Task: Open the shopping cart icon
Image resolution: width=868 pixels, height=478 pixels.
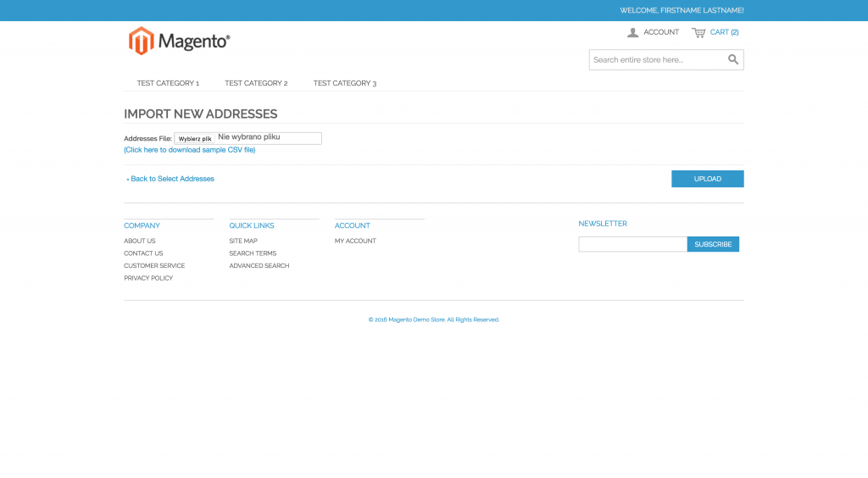Action: point(698,32)
